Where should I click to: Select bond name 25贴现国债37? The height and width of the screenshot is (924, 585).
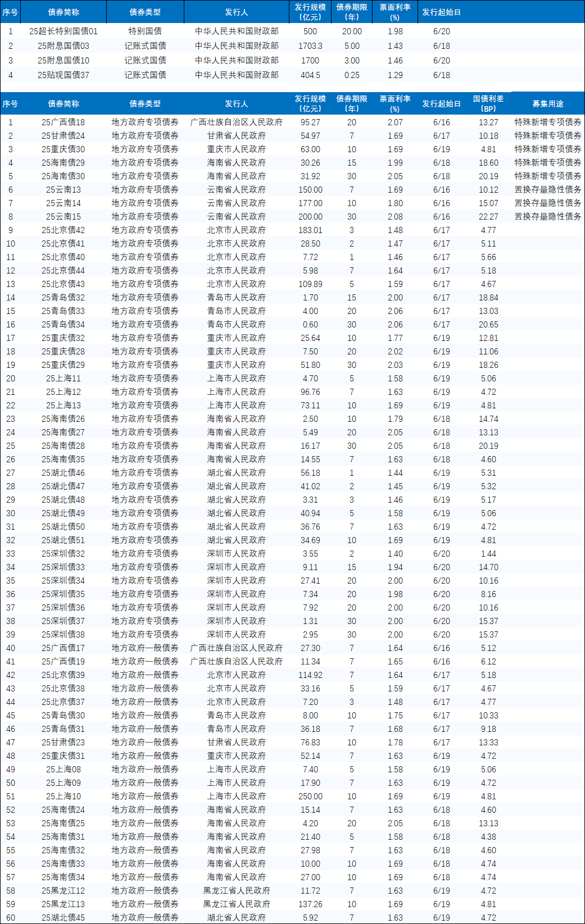click(64, 75)
